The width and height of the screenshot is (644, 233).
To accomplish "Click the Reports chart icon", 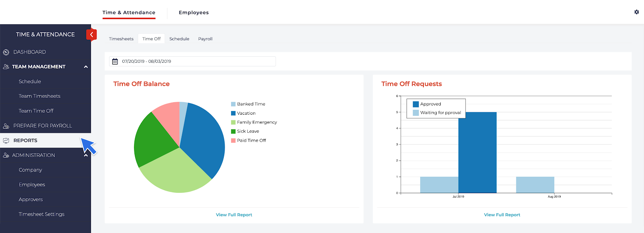I will click(6, 141).
